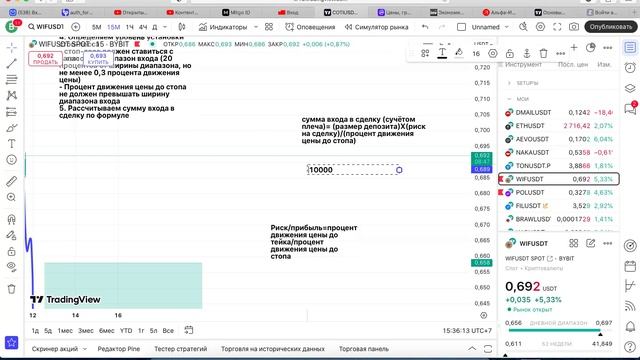Open the Индикаторы indicators dialog

pyautogui.click(x=223, y=27)
